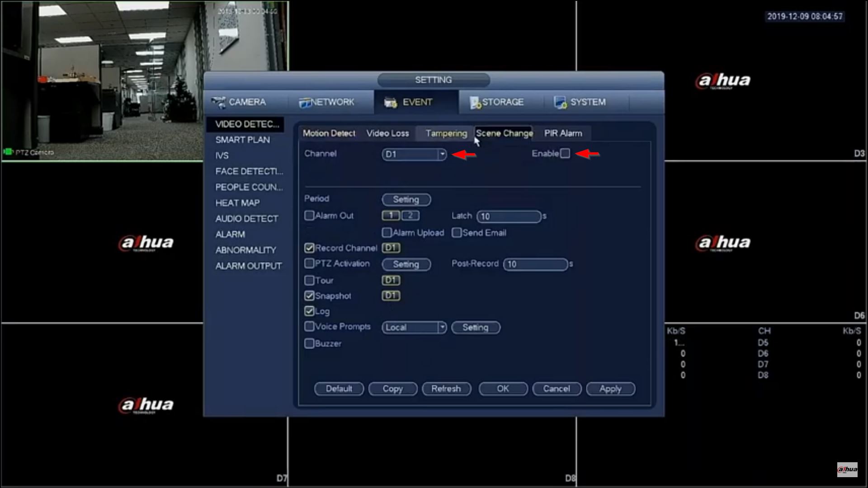
Task: Open SMART PLAN in sidebar
Action: tap(242, 140)
